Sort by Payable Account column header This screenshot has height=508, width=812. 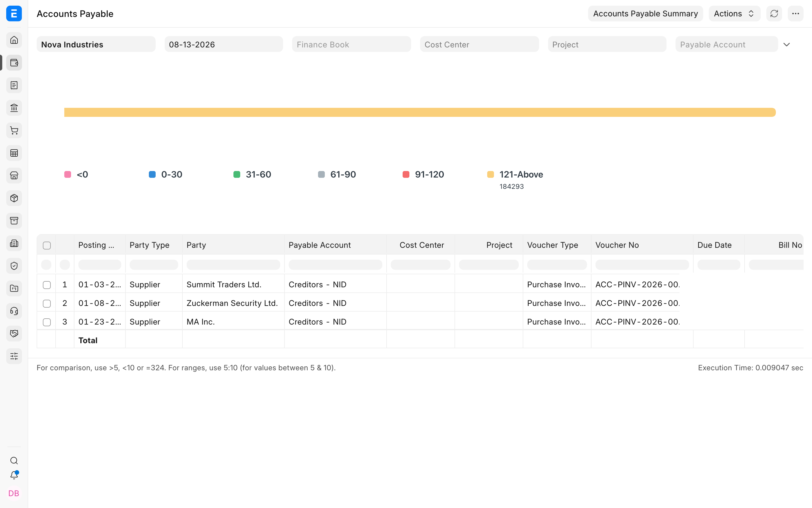[335, 245]
